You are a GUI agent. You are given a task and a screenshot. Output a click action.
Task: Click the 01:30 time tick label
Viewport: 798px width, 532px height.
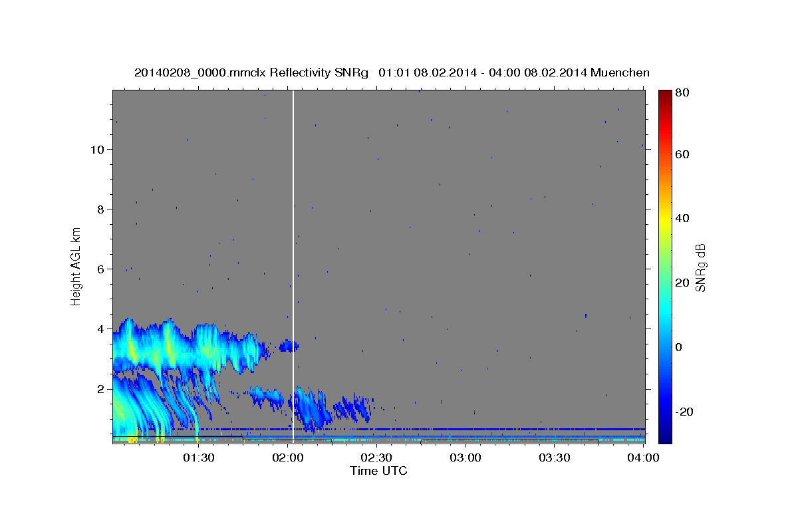tap(198, 458)
